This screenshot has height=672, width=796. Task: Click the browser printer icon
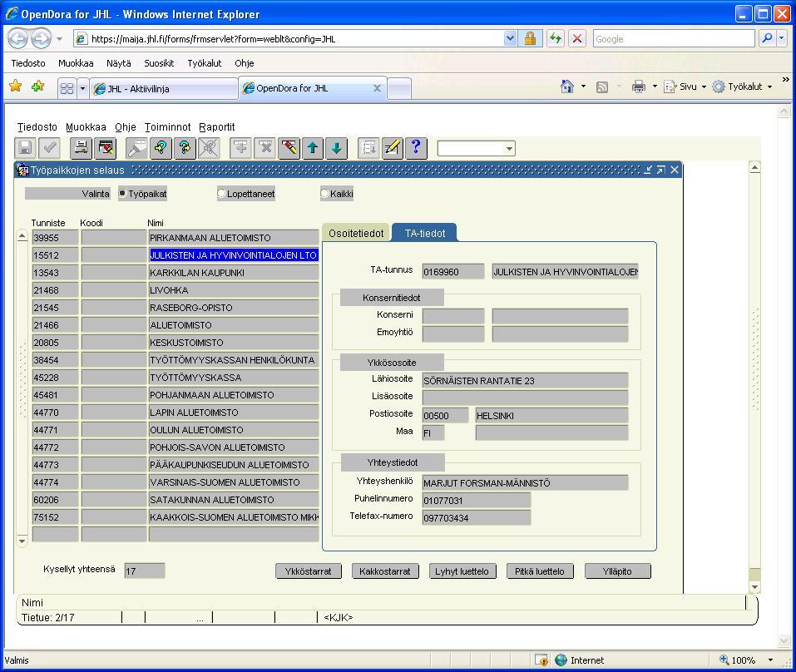[x=639, y=86]
